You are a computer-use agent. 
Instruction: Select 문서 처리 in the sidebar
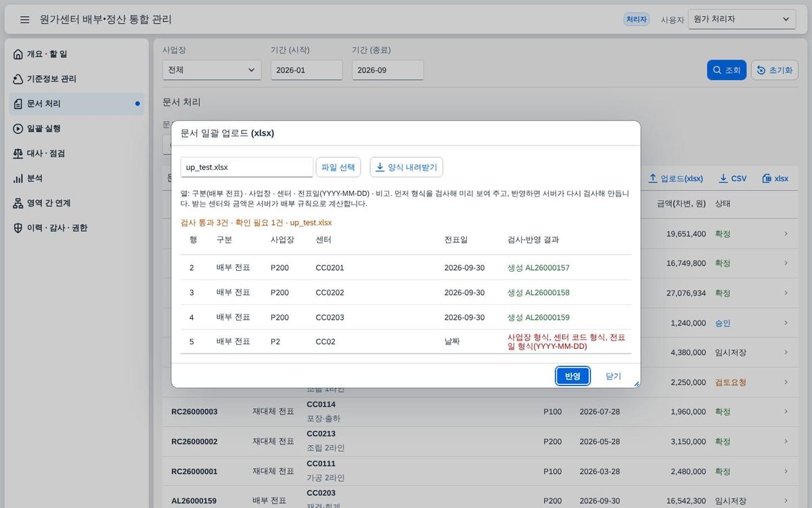pos(78,104)
